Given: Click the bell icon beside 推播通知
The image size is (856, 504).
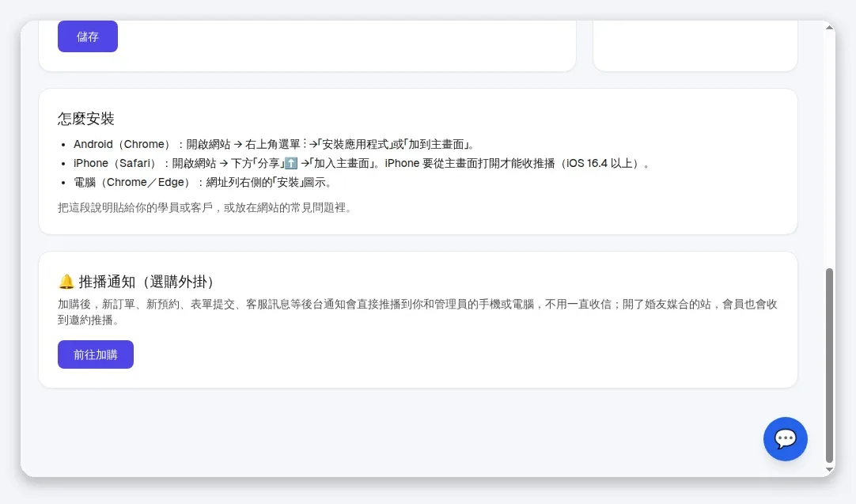Looking at the screenshot, I should 66,282.
